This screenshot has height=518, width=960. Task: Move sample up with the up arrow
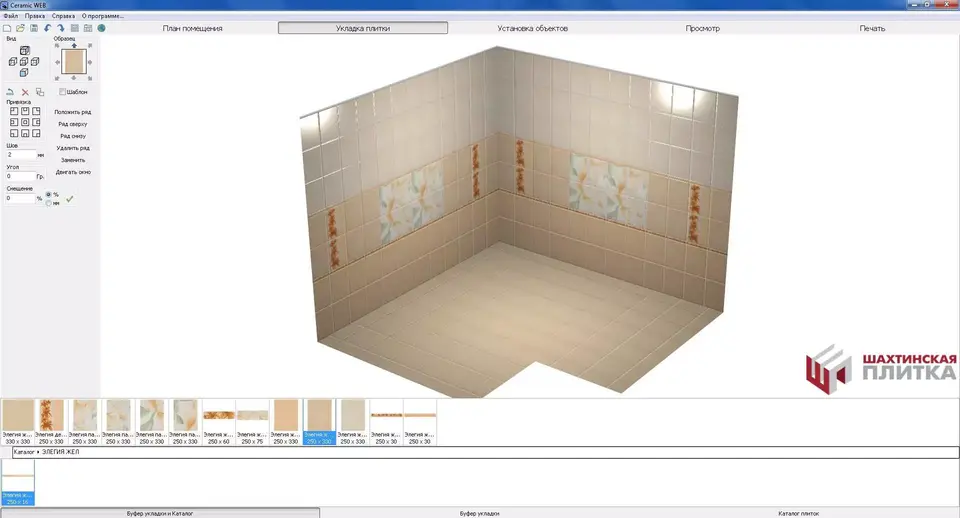click(x=74, y=45)
